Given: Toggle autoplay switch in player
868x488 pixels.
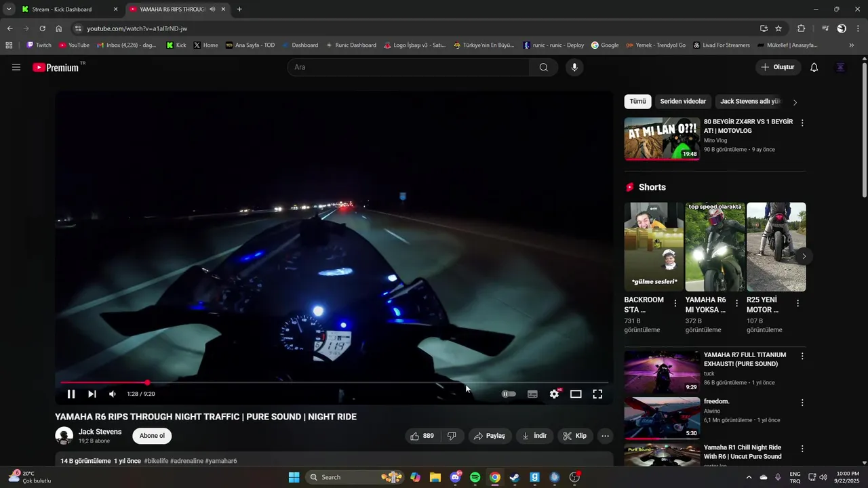Looking at the screenshot, I should [x=509, y=394].
